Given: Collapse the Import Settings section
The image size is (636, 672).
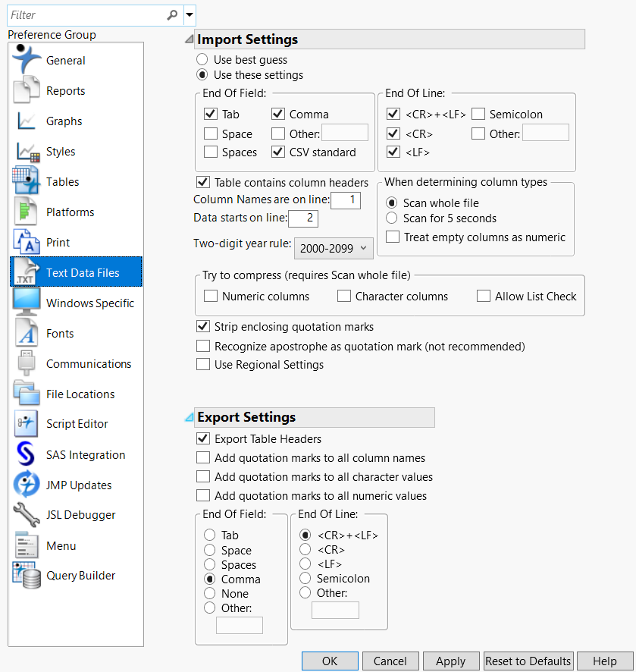Looking at the screenshot, I should tap(190, 39).
